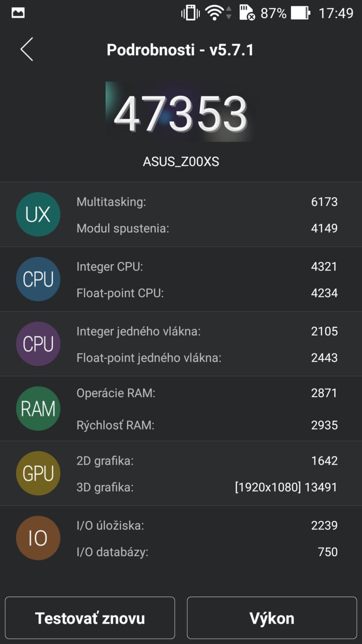Tap the 3D grafika result row
362x644 pixels.
click(x=207, y=487)
